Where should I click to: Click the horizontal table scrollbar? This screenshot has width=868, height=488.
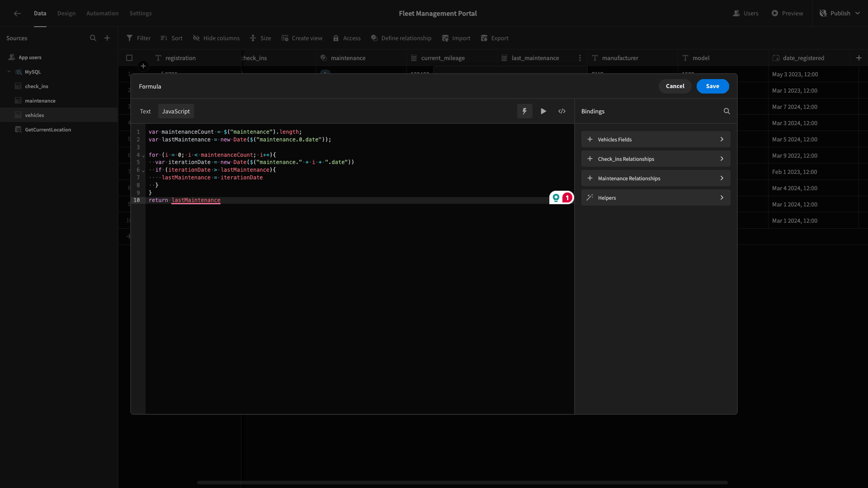pos(462,483)
